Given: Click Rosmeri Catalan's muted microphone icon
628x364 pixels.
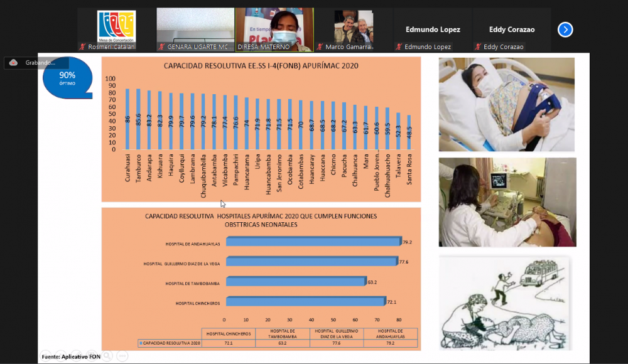Looking at the screenshot, I should tap(83, 47).
